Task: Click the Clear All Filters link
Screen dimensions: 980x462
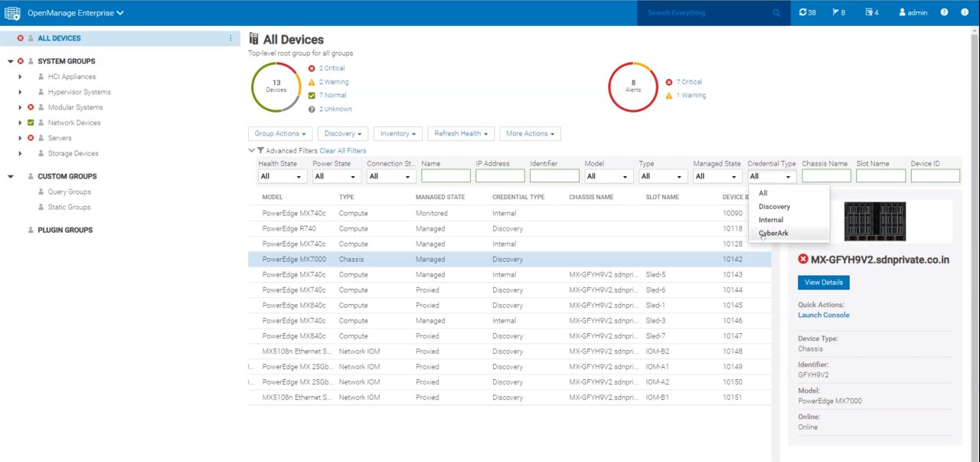Action: (343, 151)
